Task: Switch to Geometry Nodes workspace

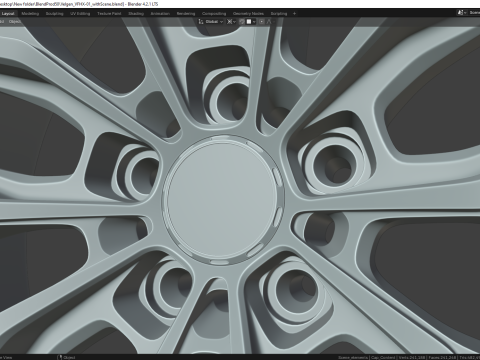Action: pyautogui.click(x=248, y=14)
